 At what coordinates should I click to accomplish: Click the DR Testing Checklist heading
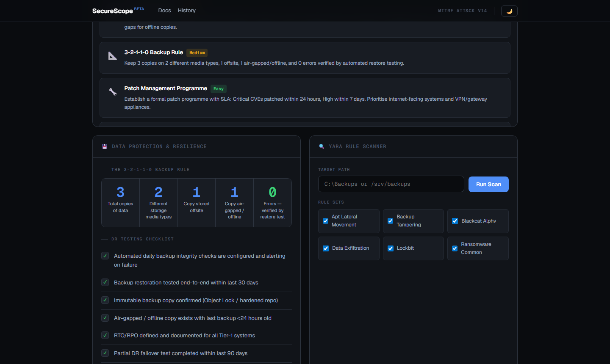(x=143, y=239)
